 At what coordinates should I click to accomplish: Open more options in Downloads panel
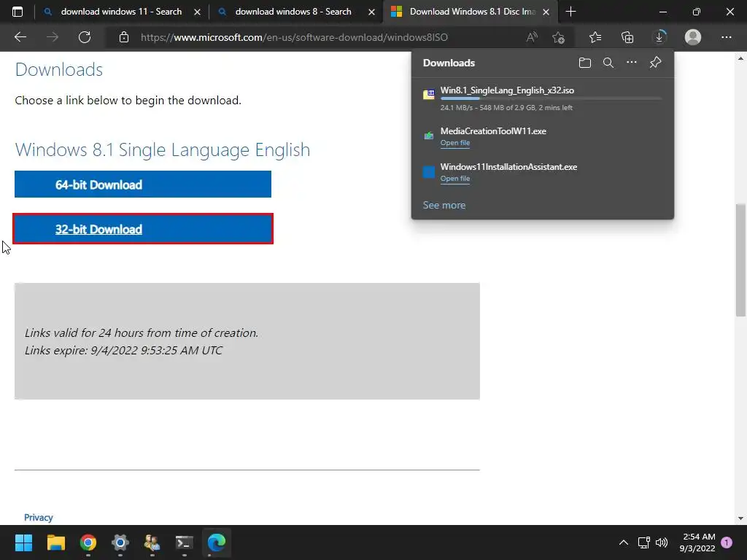(632, 63)
